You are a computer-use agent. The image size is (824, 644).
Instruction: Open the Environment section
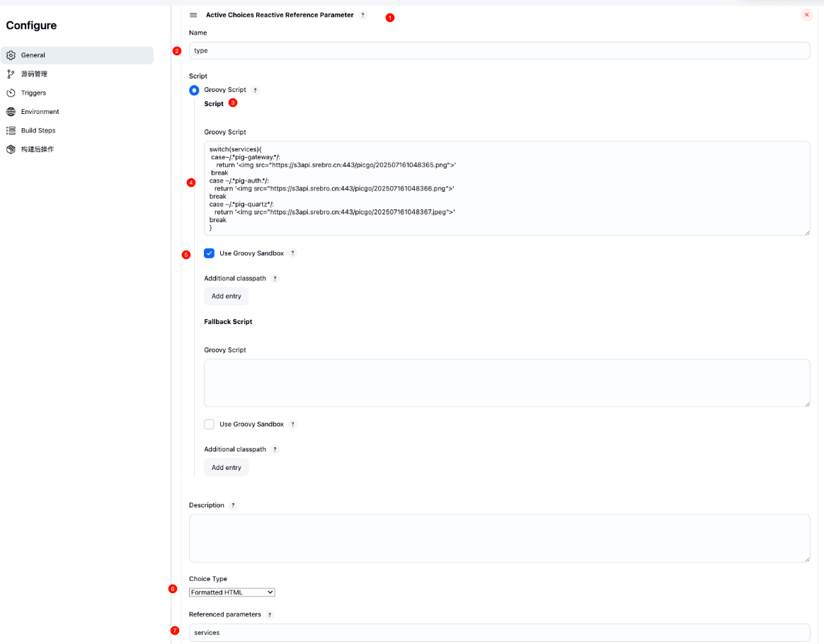point(40,112)
